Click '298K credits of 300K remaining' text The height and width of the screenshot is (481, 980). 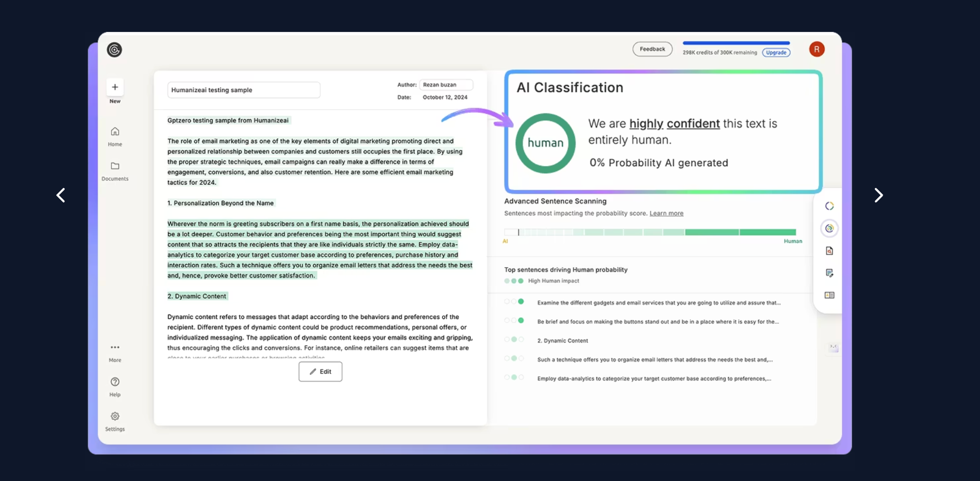(x=720, y=53)
